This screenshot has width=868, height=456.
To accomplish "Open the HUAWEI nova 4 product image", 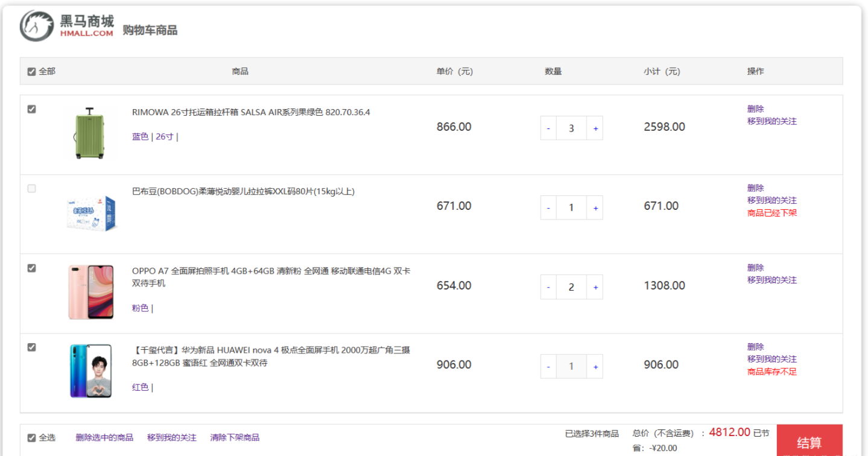I will pyautogui.click(x=90, y=371).
